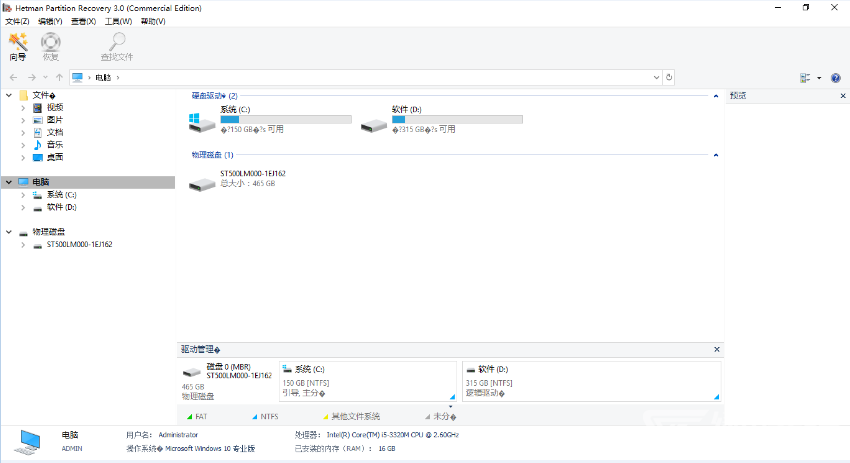850x463 pixels.
Task: Collapse the 电脑 tree node
Action: coord(9,182)
